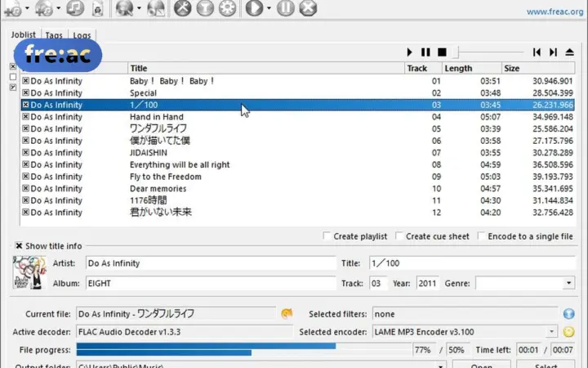This screenshot has width=588, height=368.
Task: Open the www.freac.org link
Action: (555, 11)
